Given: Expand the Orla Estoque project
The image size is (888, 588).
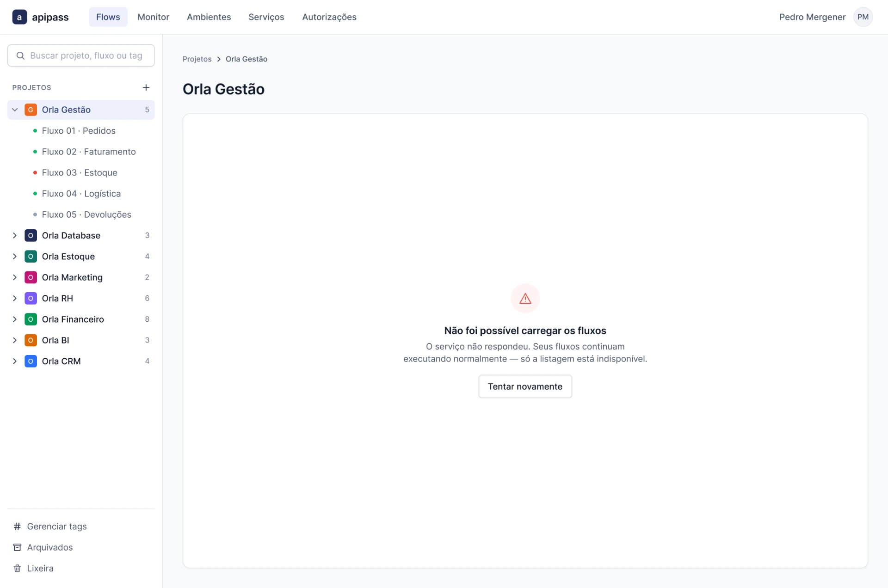Looking at the screenshot, I should pyautogui.click(x=15, y=256).
